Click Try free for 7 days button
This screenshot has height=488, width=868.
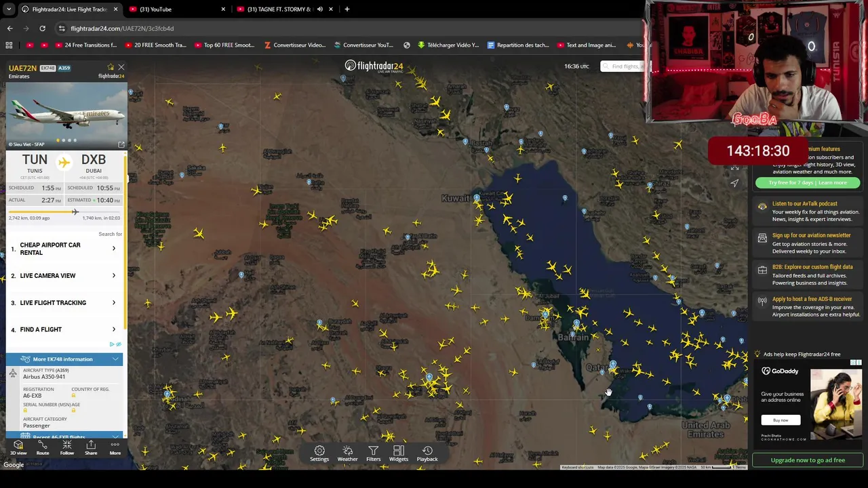807,183
